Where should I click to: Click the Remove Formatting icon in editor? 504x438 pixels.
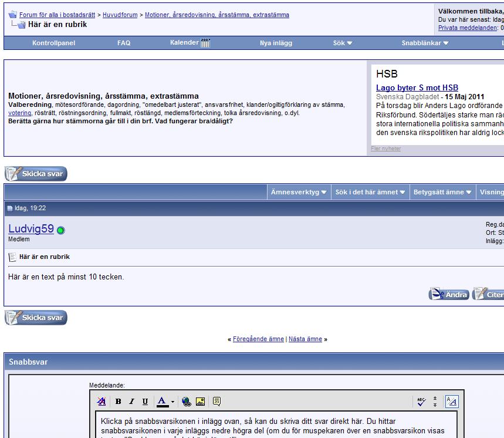pos(102,402)
